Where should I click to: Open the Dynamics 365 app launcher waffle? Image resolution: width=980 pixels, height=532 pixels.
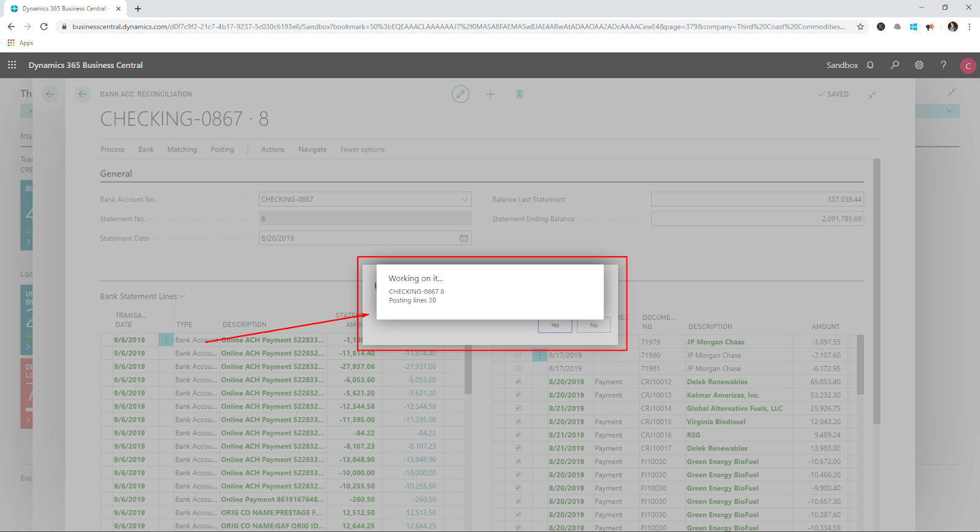pyautogui.click(x=12, y=65)
